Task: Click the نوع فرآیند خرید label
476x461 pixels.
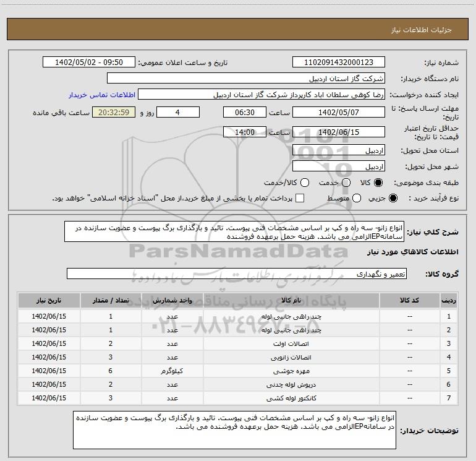Action: [433, 198]
